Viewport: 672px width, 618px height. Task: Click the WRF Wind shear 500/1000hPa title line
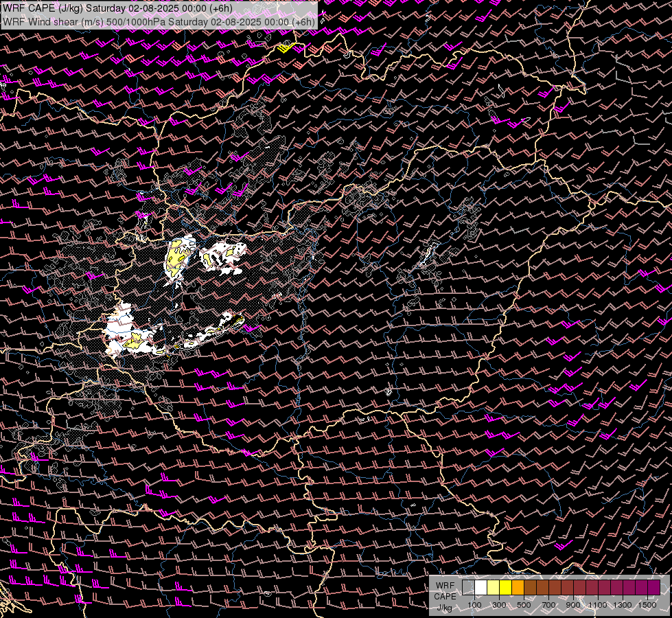point(159,22)
